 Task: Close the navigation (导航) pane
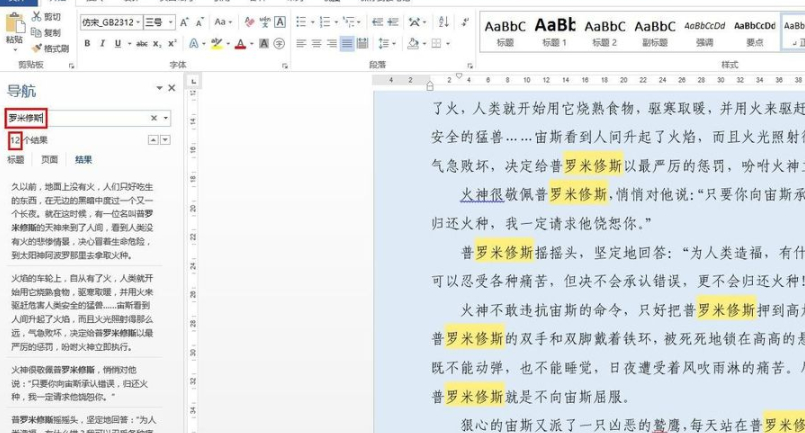[172, 88]
